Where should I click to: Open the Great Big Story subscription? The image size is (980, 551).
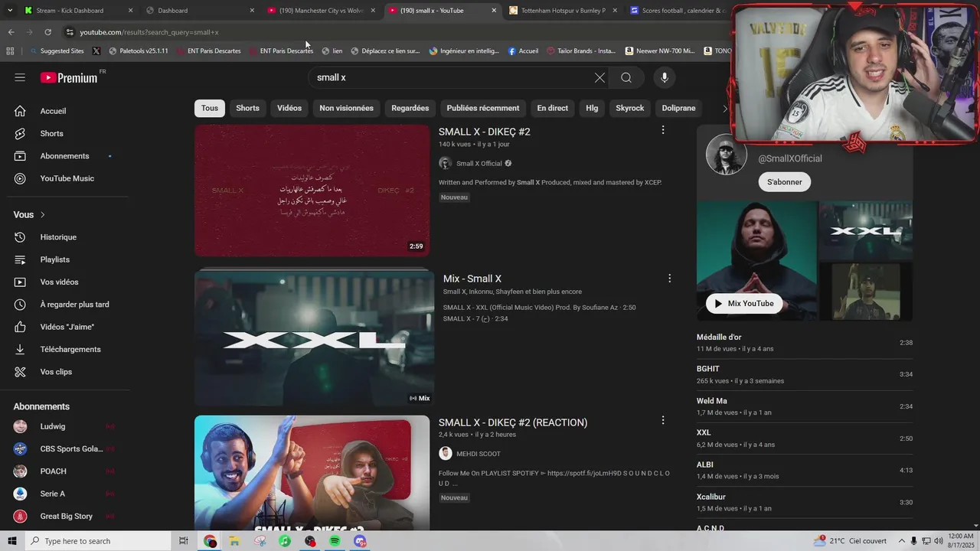point(65,517)
